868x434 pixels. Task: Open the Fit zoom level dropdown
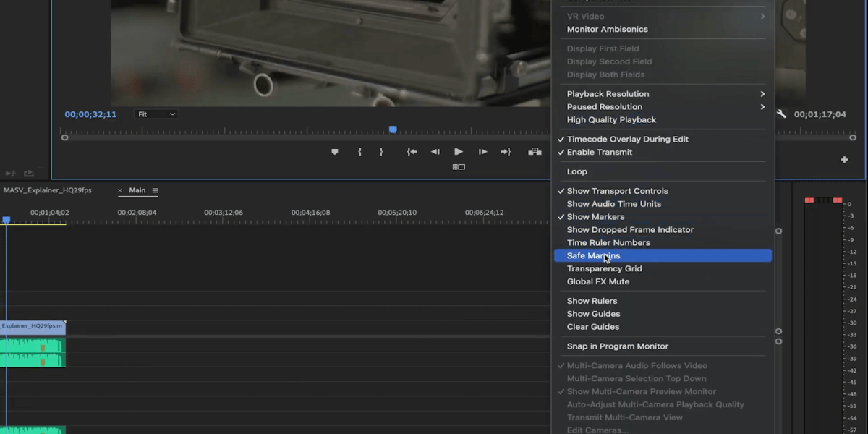point(156,114)
